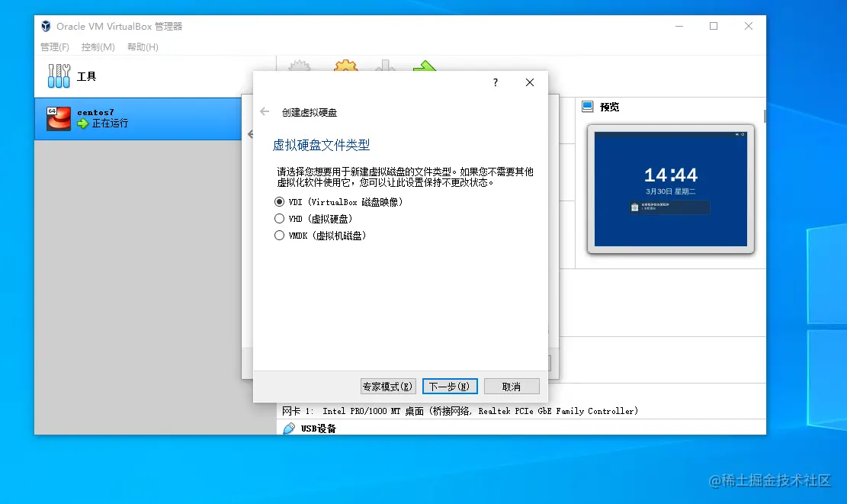This screenshot has width=847, height=504.
Task: Open the 管理(F) menu
Action: 54,47
